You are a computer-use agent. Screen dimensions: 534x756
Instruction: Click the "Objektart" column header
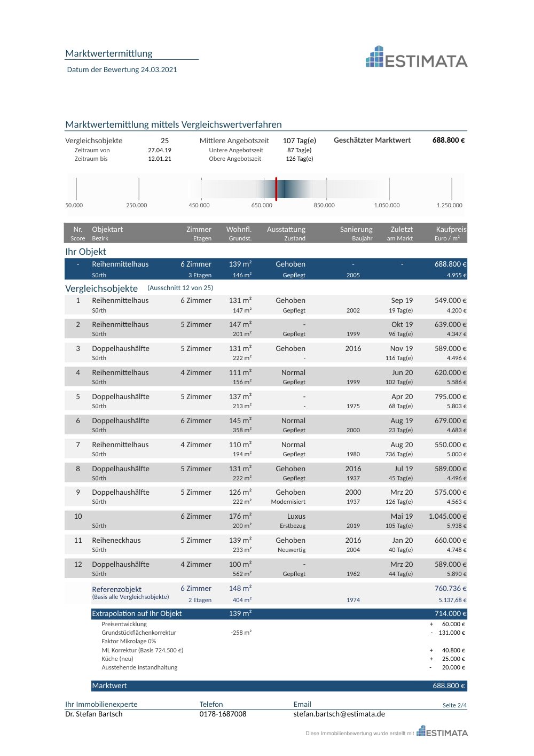[107, 229]
